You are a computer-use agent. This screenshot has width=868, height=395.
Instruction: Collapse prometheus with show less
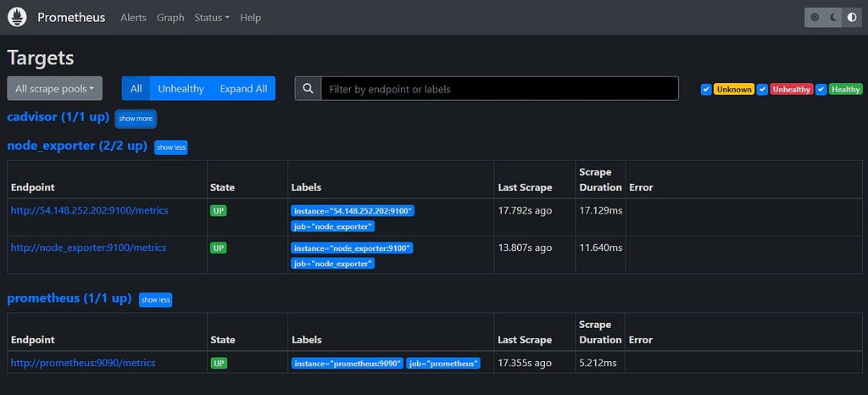click(156, 300)
